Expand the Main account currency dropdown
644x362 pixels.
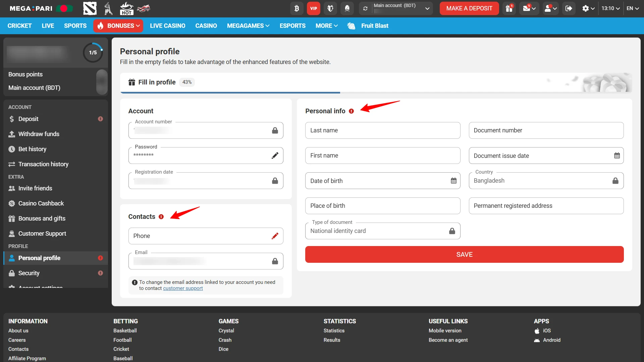427,8
